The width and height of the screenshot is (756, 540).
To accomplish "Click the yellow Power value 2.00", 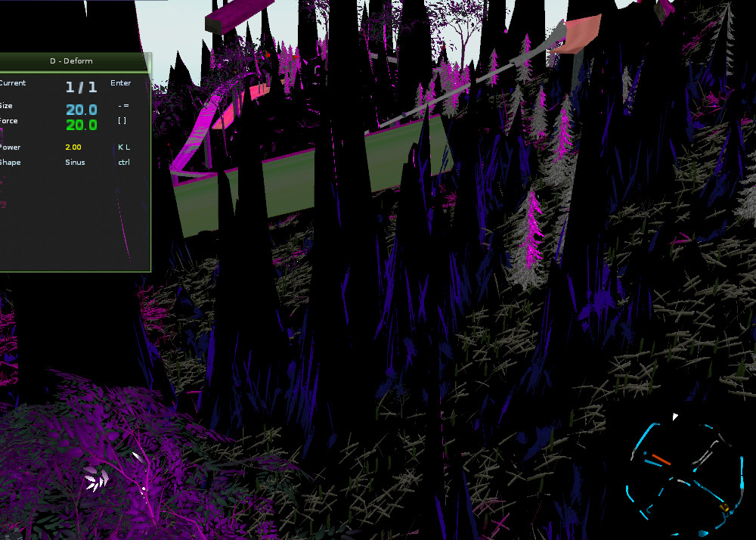I will click(73, 147).
